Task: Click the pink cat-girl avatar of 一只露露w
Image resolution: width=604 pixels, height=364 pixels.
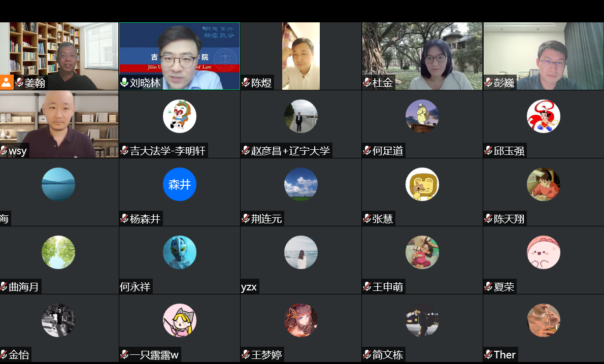Action: [179, 320]
